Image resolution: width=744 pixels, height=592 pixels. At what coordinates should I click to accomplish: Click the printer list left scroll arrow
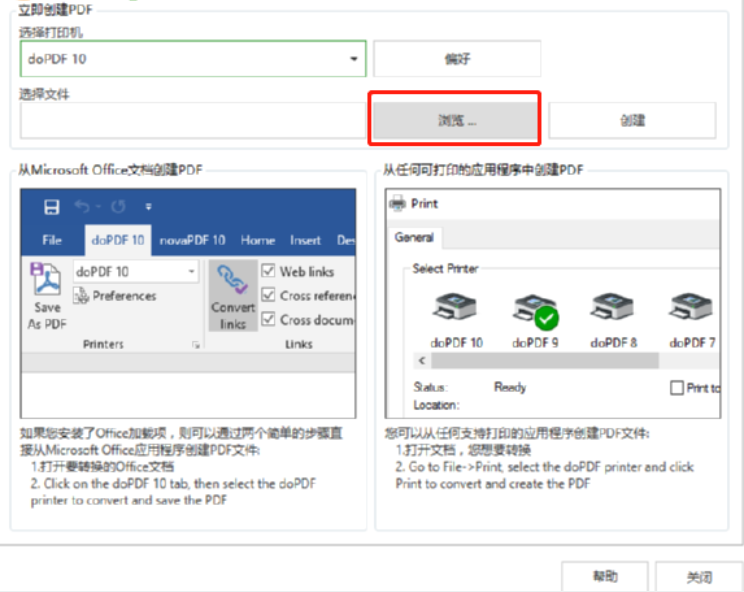pyautogui.click(x=421, y=361)
